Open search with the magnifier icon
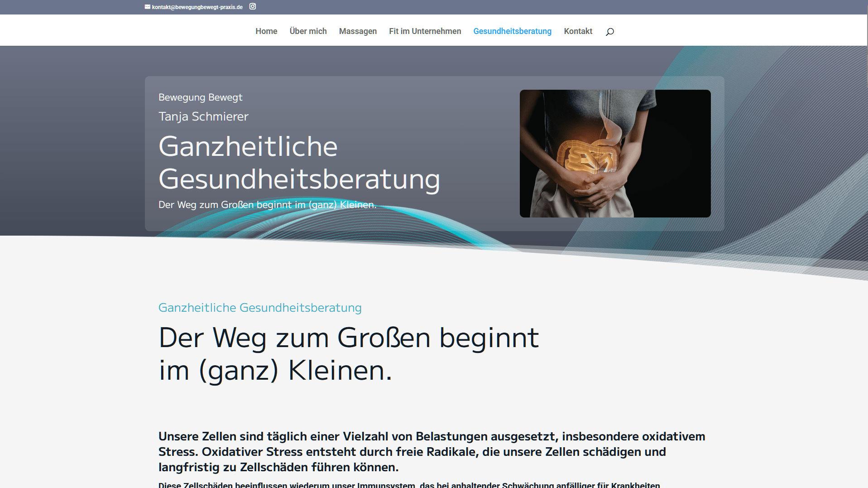868x488 pixels. coord(610,31)
